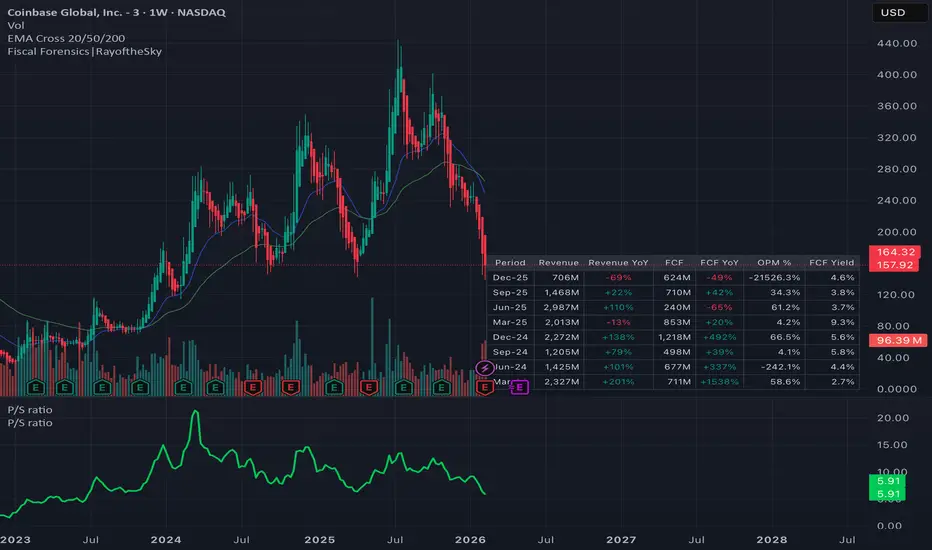The image size is (932, 550).
Task: Click the 96.39 M volume label
Action: click(x=899, y=340)
